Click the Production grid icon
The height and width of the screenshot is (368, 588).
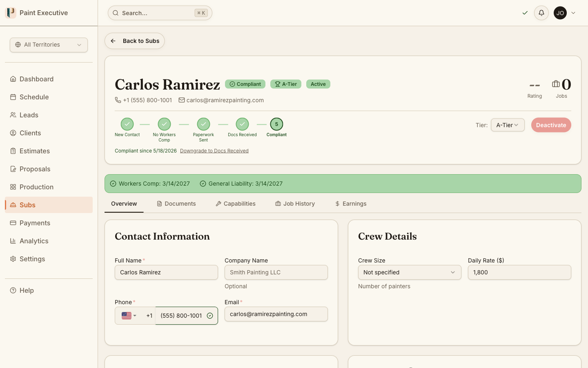click(13, 187)
